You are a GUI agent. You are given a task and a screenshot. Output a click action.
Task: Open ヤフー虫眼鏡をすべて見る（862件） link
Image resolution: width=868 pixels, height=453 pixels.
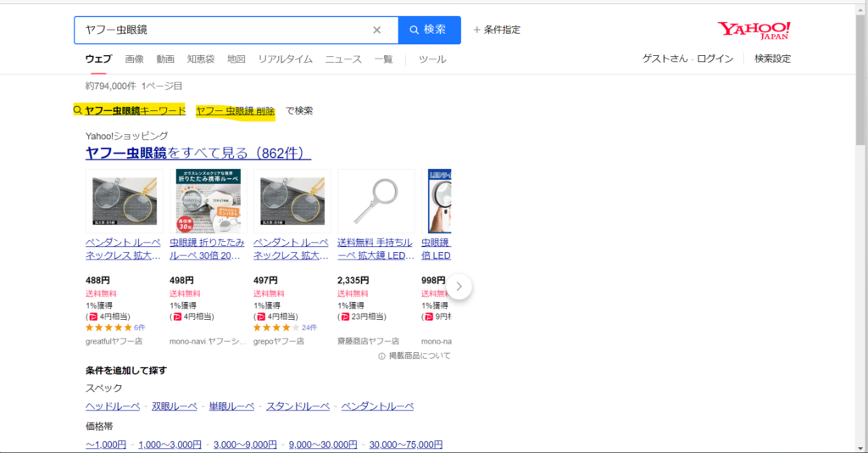pos(198,153)
